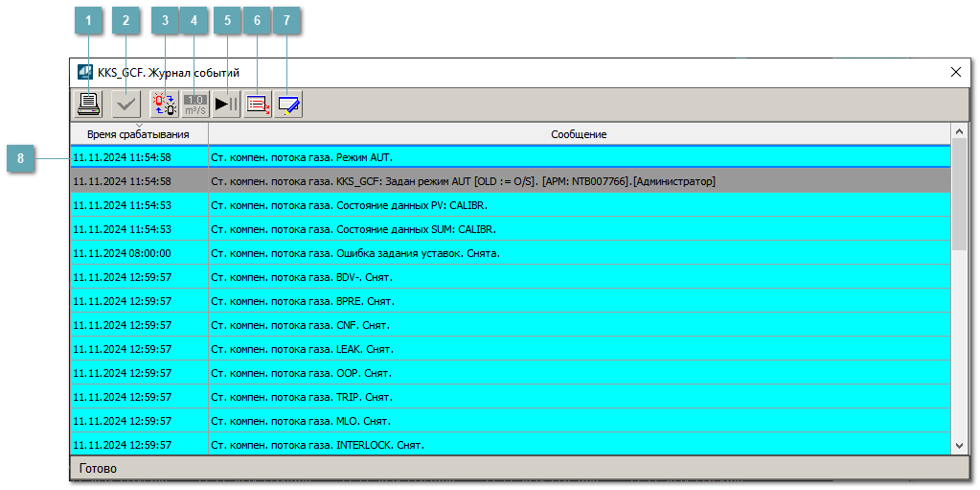Click the 'Сообщение' column header
This screenshot has height=490, width=980.
pos(579,134)
